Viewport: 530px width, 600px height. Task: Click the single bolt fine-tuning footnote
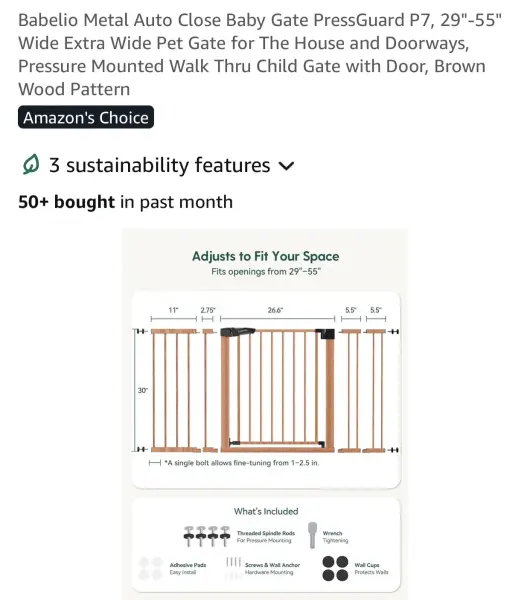coord(242,463)
